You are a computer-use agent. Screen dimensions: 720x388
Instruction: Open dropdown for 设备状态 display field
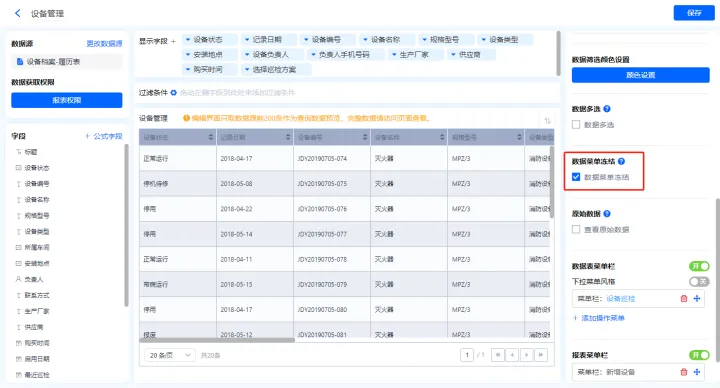pyautogui.click(x=188, y=40)
